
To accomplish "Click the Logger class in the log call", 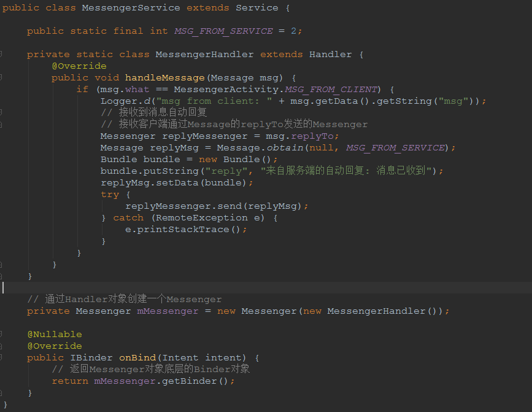I will click(119, 101).
